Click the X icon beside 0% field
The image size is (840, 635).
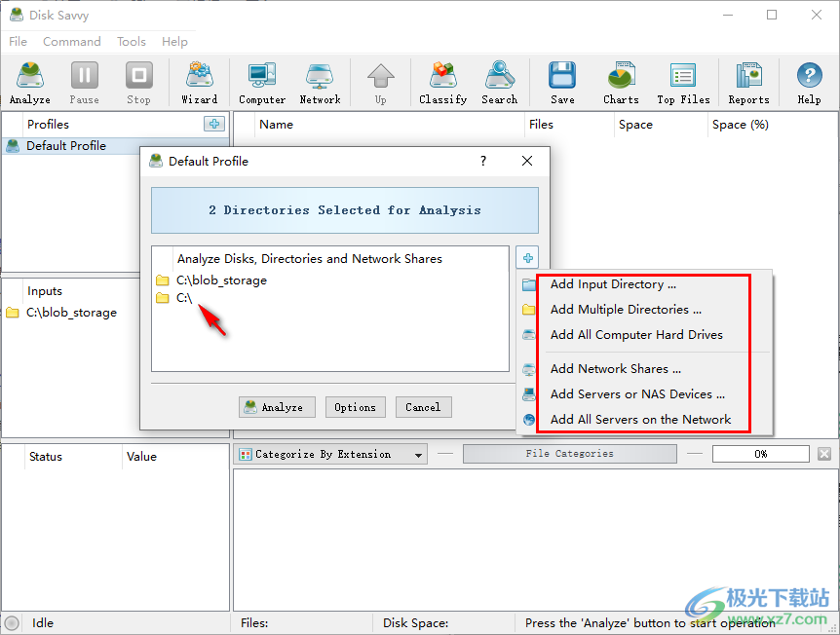824,454
